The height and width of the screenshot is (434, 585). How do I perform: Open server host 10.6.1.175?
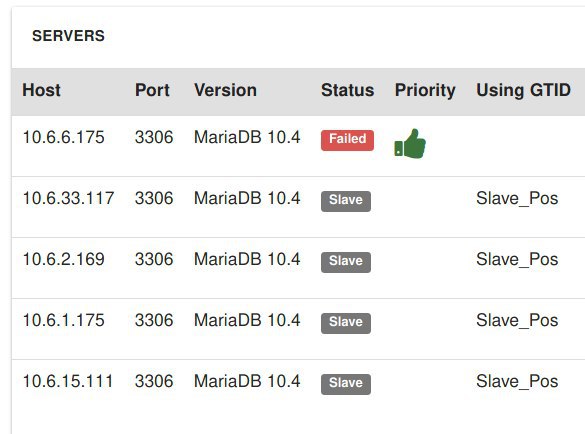(x=63, y=320)
